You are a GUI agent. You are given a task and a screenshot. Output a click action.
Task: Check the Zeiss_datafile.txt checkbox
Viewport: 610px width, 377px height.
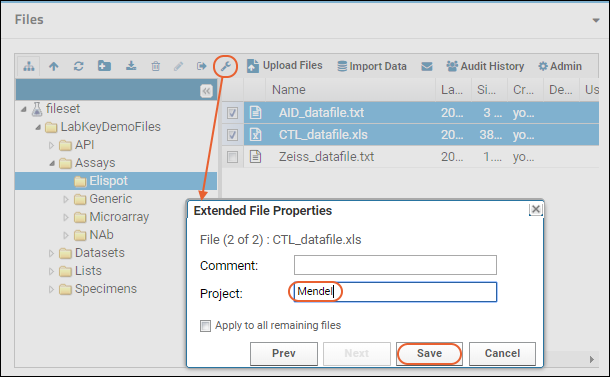(232, 157)
